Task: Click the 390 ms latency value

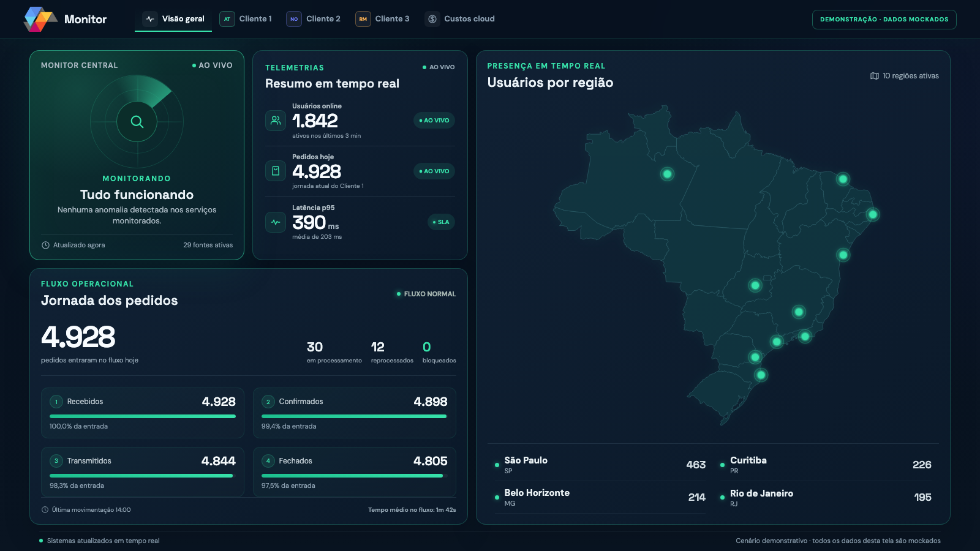Action: tap(315, 222)
